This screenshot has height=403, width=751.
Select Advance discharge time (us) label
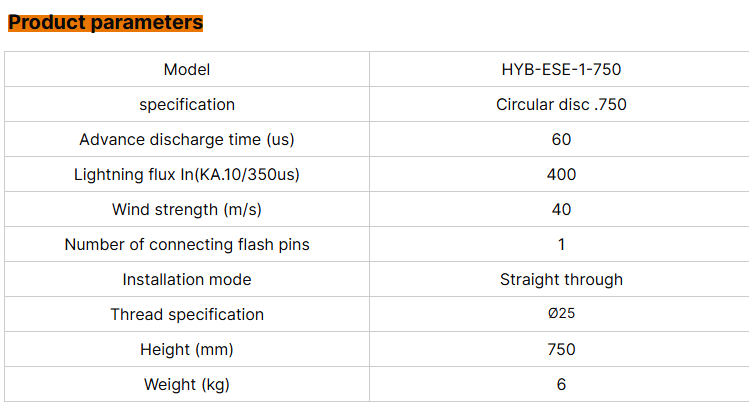pyautogui.click(x=187, y=140)
